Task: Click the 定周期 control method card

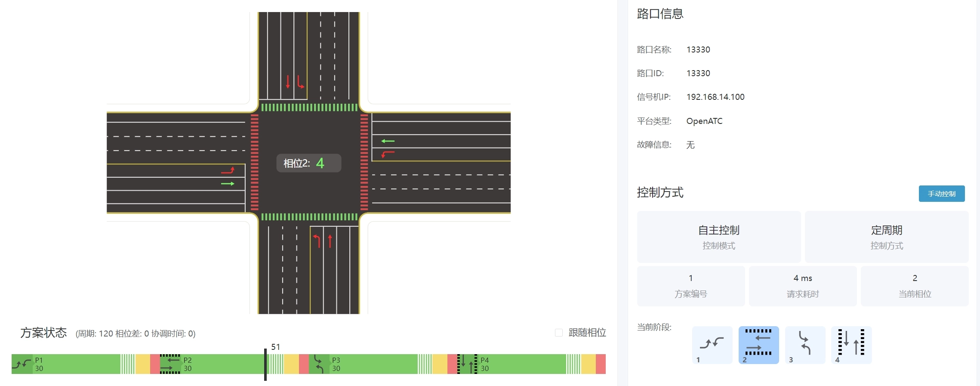Action: pyautogui.click(x=886, y=237)
